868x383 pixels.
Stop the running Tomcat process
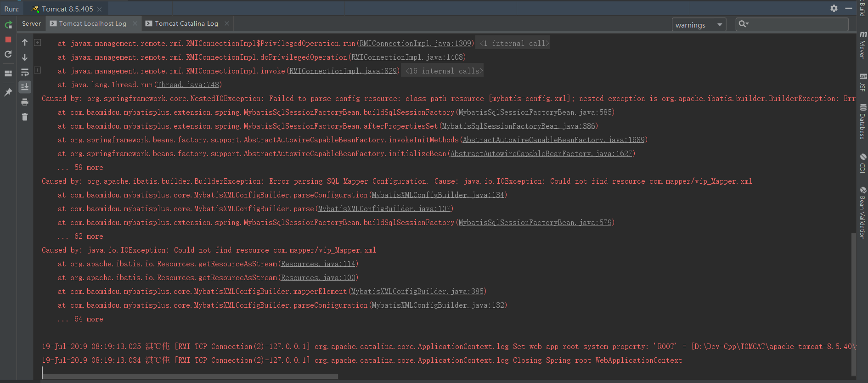click(8, 39)
